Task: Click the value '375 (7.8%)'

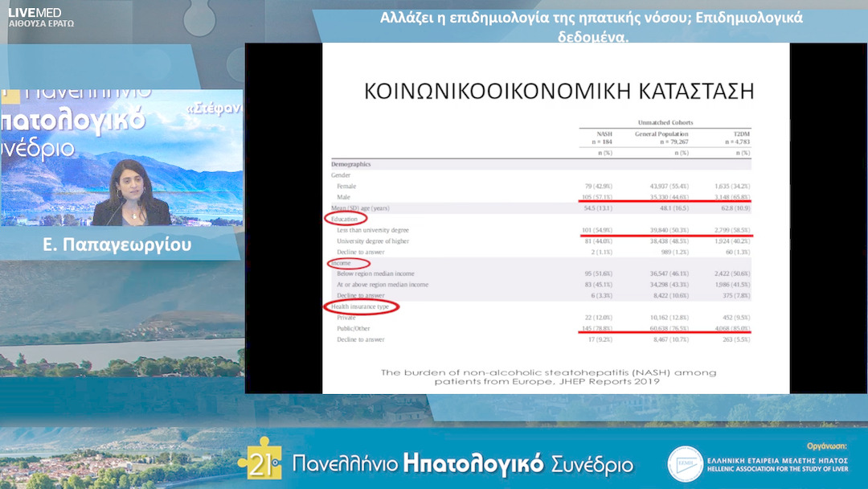Action: pos(736,296)
